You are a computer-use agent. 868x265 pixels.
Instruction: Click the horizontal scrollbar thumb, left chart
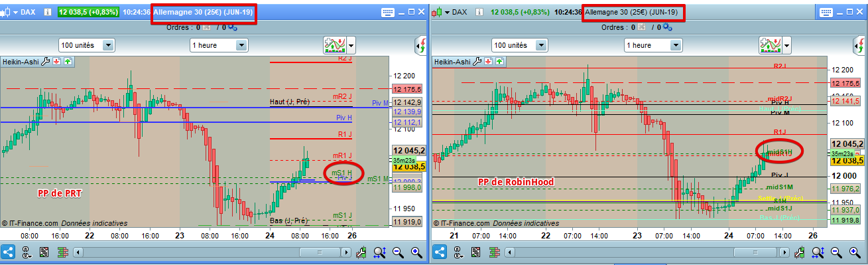[320, 252]
